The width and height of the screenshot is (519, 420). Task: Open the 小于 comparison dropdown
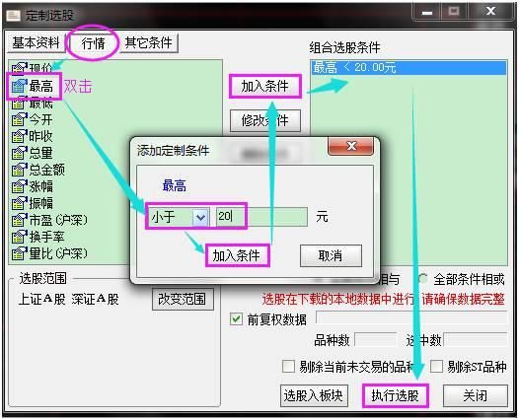[200, 217]
